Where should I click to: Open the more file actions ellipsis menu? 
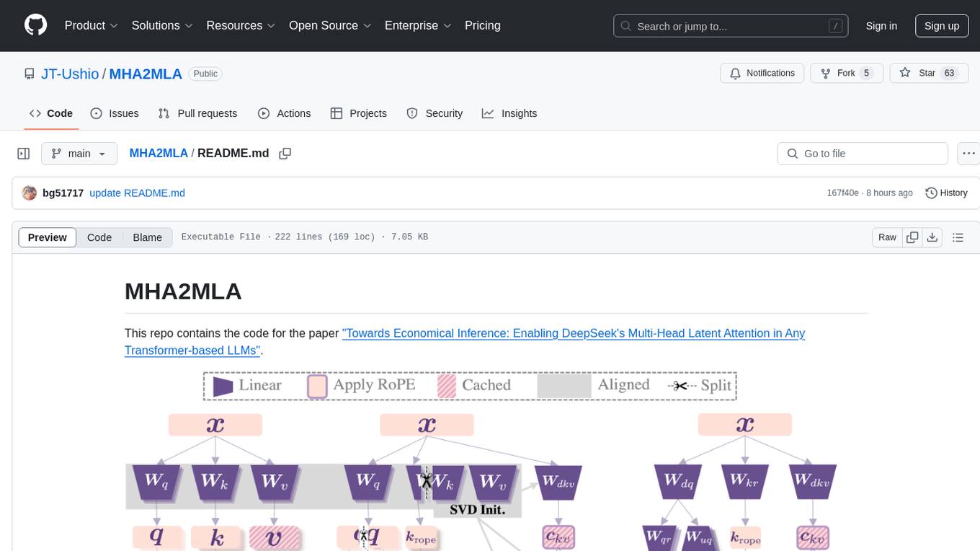968,154
